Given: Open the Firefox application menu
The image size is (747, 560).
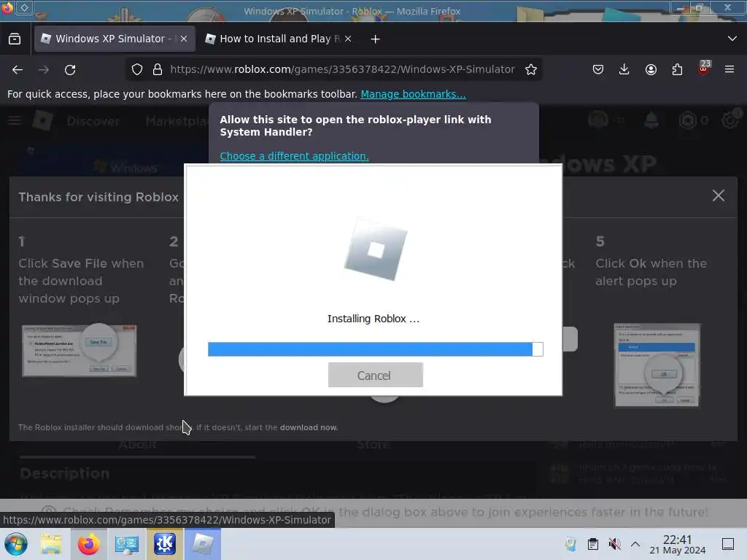Looking at the screenshot, I should pos(729,69).
